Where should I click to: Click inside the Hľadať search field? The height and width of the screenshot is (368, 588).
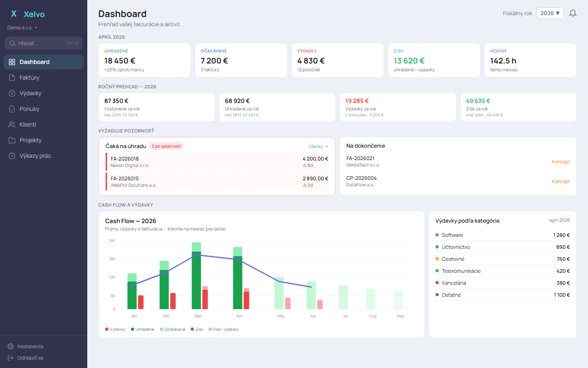click(44, 43)
